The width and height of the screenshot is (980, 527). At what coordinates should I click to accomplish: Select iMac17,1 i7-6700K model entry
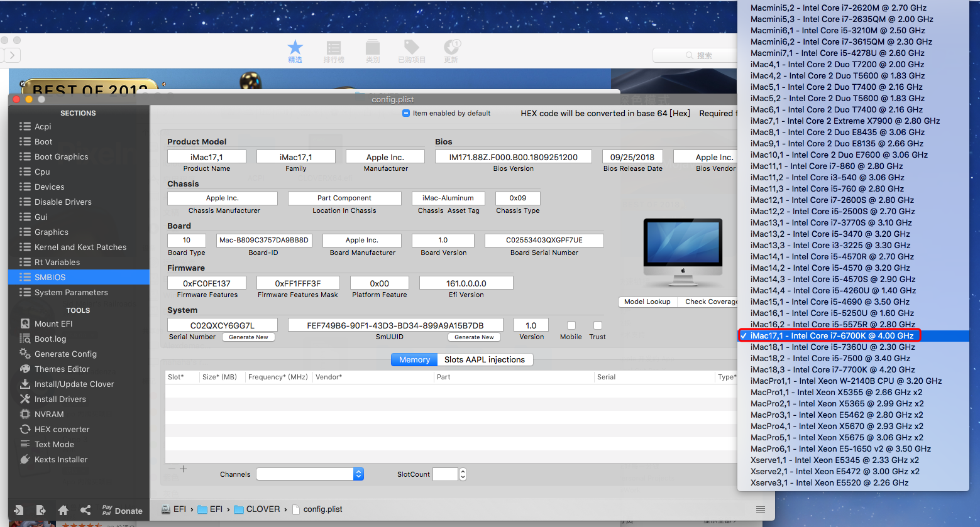[854, 335]
